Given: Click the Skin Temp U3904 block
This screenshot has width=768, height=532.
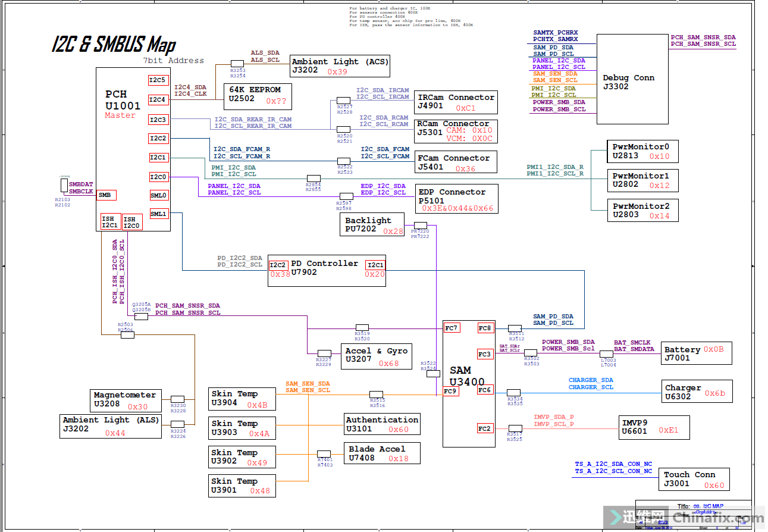Looking at the screenshot, I should pyautogui.click(x=243, y=399).
